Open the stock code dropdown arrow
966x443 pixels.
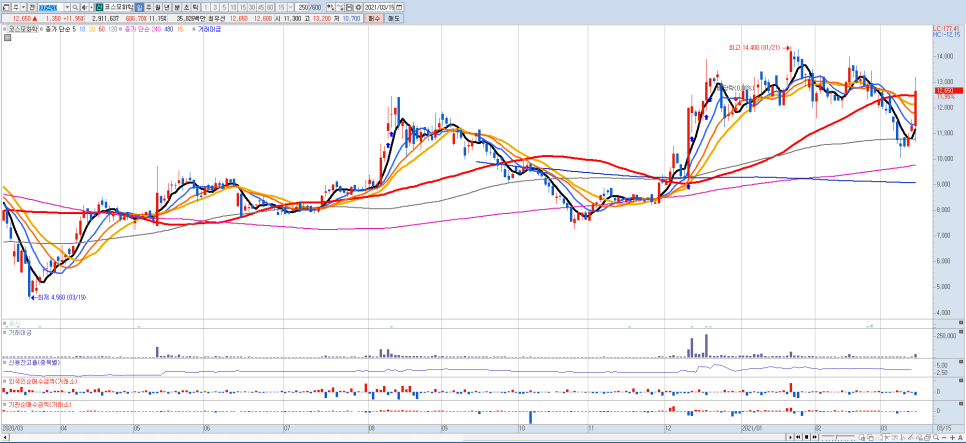(67, 7)
